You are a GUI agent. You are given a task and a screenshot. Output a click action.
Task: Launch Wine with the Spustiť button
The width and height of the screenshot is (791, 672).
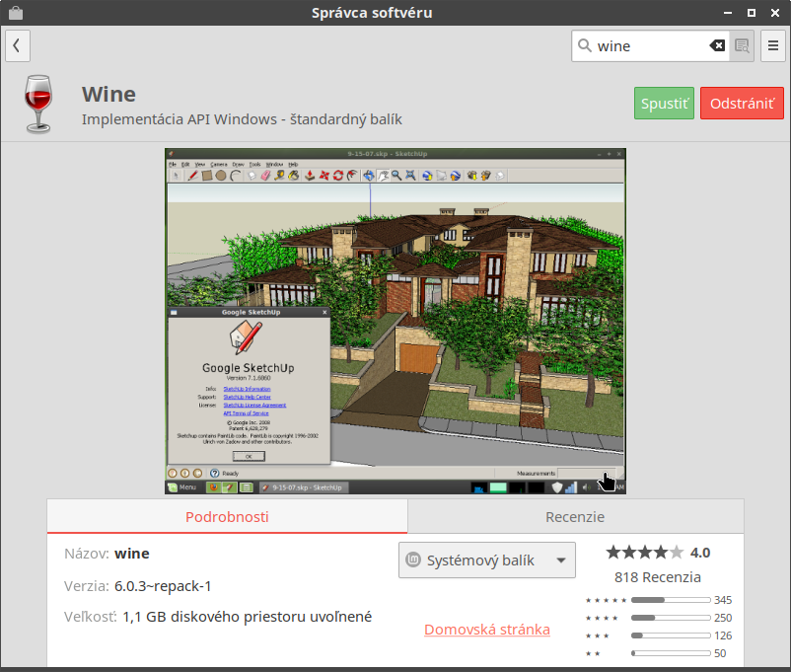click(x=665, y=104)
